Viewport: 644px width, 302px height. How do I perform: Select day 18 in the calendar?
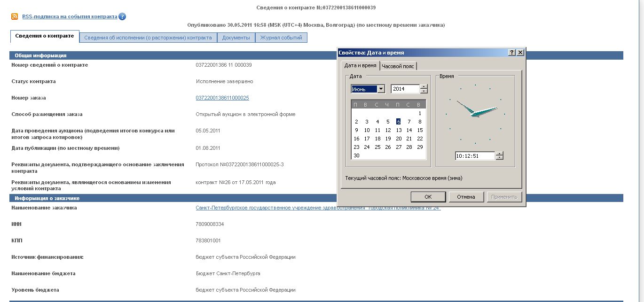point(377,139)
